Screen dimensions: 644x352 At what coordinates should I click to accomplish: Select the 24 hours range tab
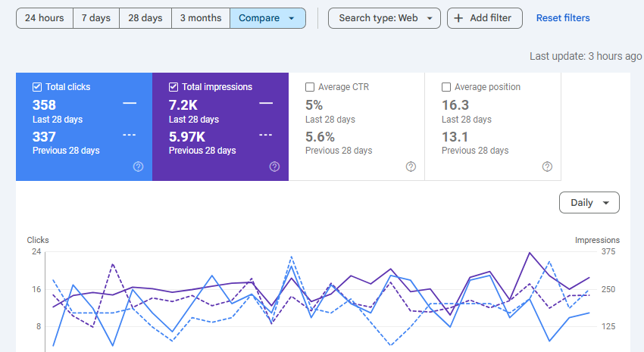(x=45, y=18)
